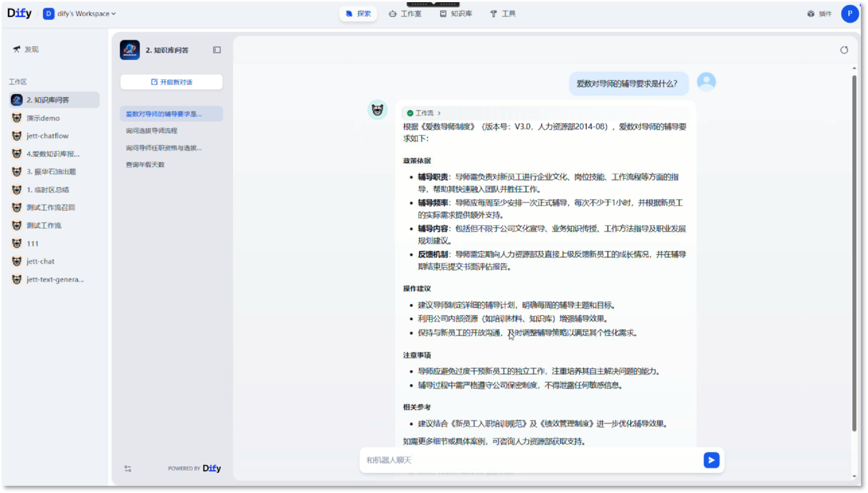Select the 演示demo app in workspace list
Image resolution: width=868 pixels, height=493 pixels.
(43, 118)
